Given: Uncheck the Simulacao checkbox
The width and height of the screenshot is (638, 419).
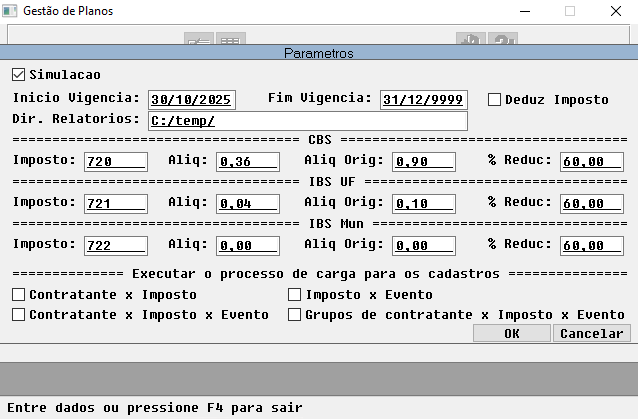Looking at the screenshot, I should pos(18,75).
